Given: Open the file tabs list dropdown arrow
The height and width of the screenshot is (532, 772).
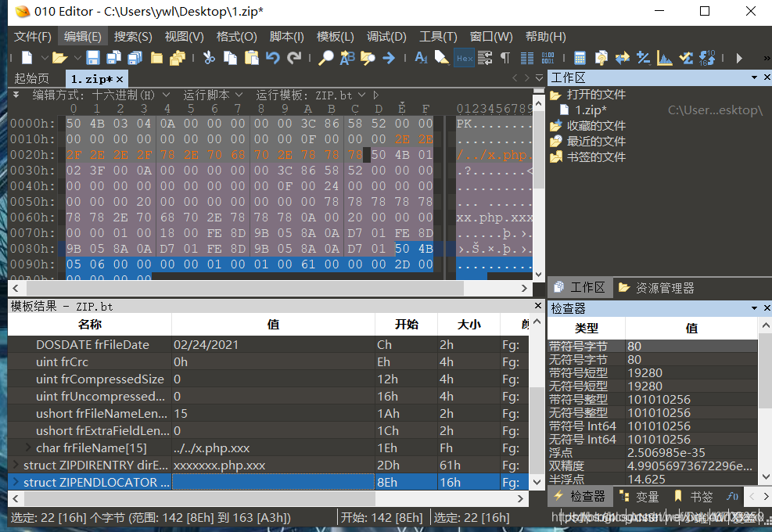Looking at the screenshot, I should (x=539, y=77).
